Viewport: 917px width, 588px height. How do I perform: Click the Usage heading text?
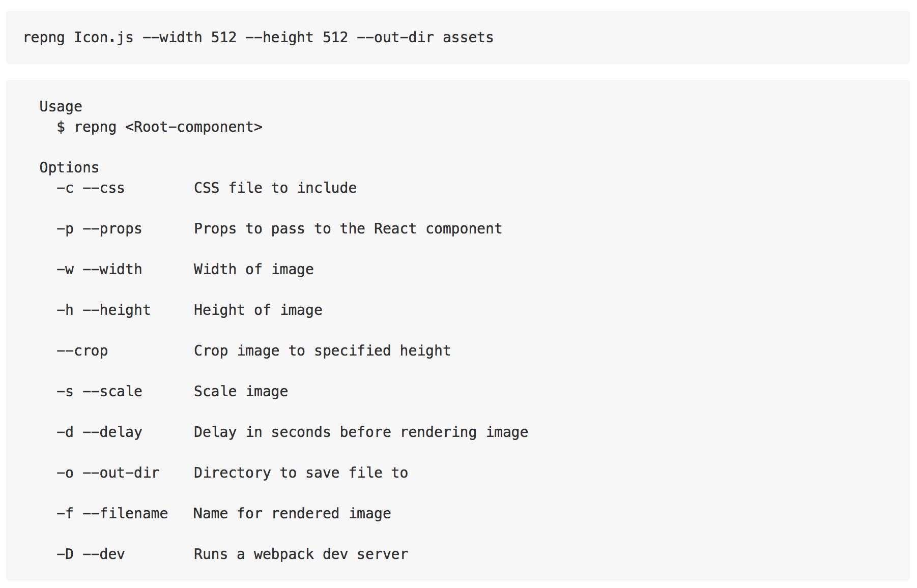61,106
